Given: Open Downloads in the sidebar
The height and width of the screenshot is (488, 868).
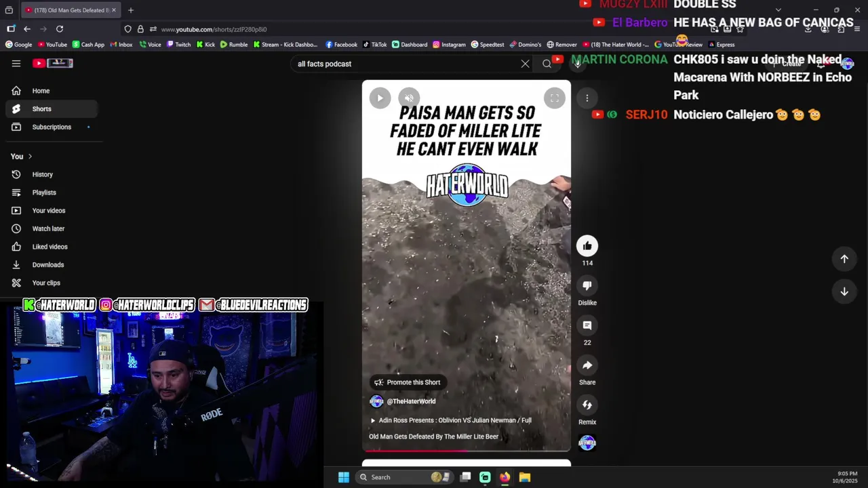Looking at the screenshot, I should coord(52,264).
